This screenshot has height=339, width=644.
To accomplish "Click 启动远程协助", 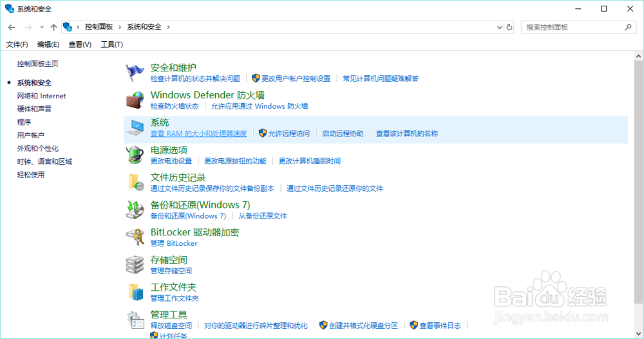I will (x=343, y=133).
